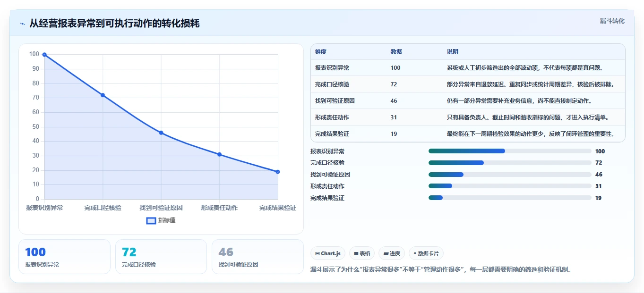This screenshot has width=644, height=293.
Task: Click the value 46 beside the progress bar
Action: (599, 175)
